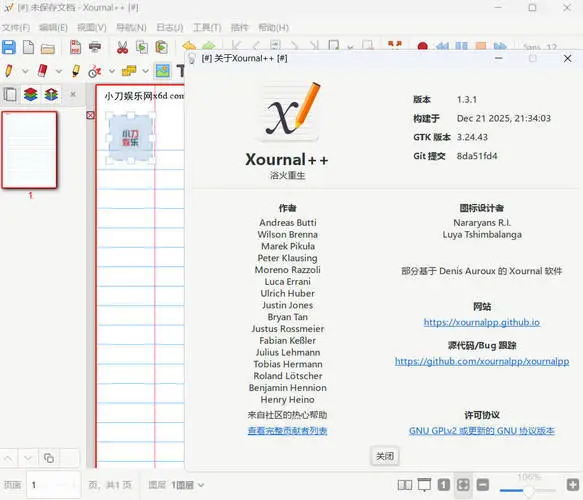The image size is (583, 500).
Task: Click the orange audio stop icon
Action: point(481,46)
